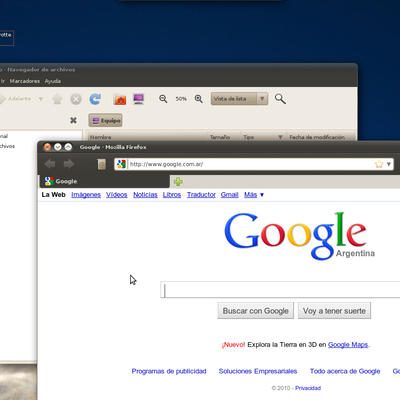The image size is (400, 400).
Task: Select the Google tab in Firefox
Action: 105,181
